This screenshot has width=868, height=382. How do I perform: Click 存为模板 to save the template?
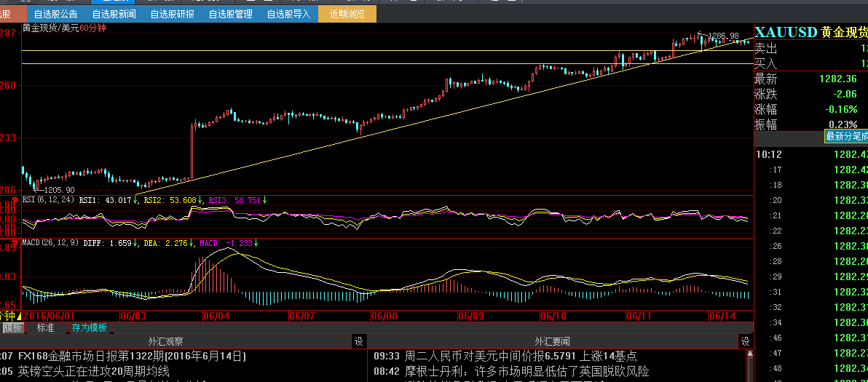pyautogui.click(x=89, y=328)
